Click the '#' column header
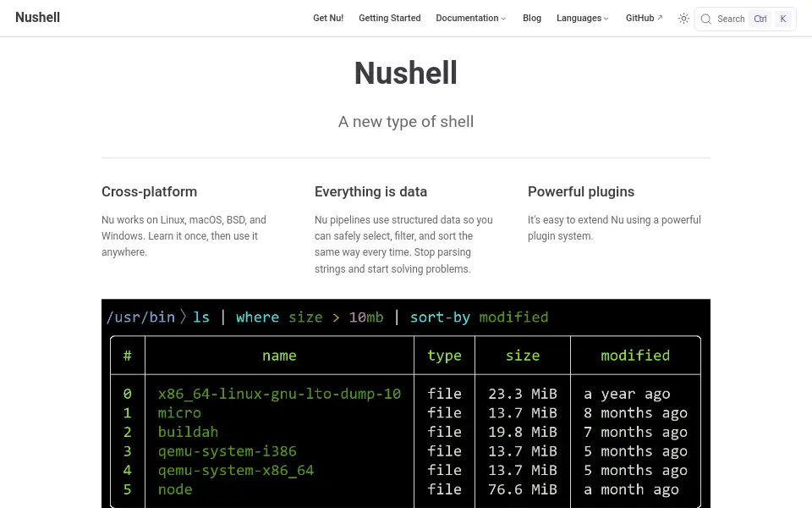 128,356
